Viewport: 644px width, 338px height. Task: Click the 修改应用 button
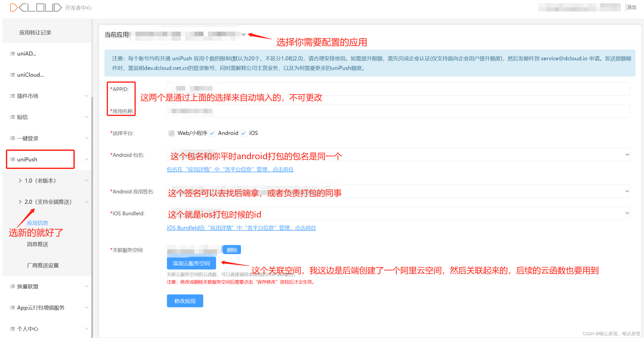[185, 301]
